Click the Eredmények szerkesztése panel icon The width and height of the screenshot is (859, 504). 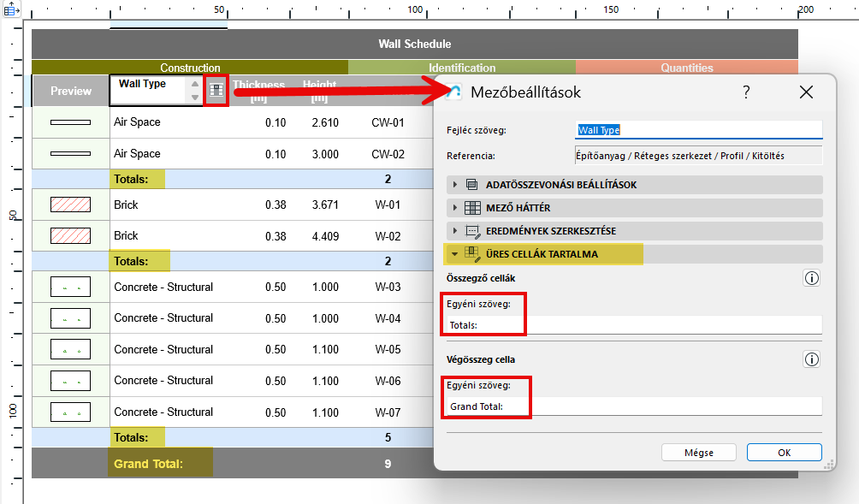pos(472,231)
